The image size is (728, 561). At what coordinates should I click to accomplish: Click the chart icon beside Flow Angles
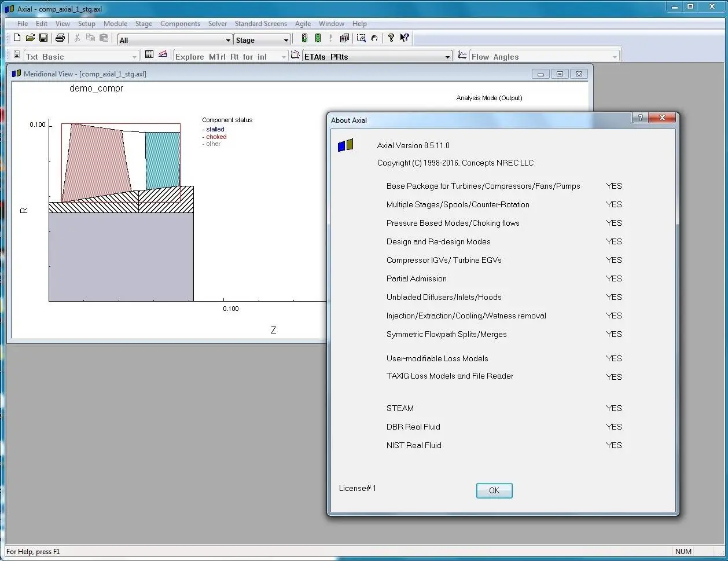point(462,55)
